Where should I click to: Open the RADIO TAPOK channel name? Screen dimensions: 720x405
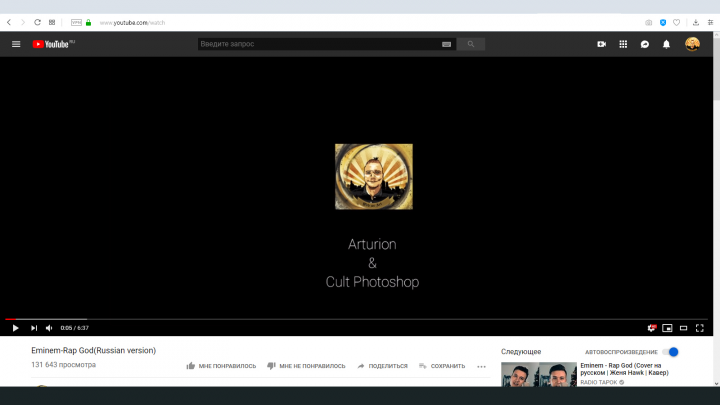pyautogui.click(x=599, y=382)
